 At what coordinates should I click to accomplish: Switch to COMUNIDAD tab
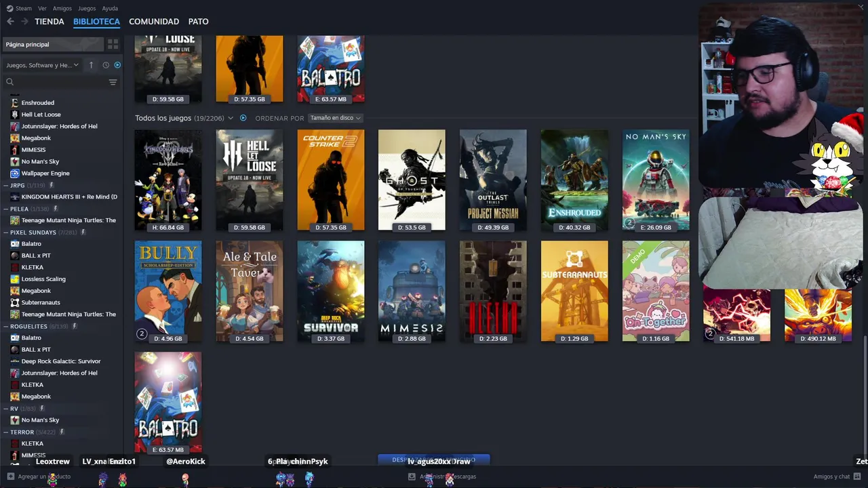click(x=154, y=22)
